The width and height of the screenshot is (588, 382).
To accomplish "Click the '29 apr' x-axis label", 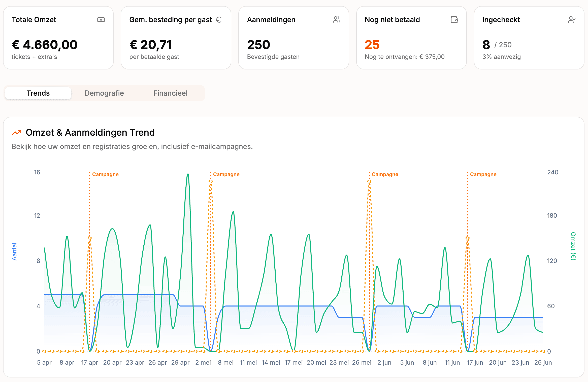I will click(180, 363).
